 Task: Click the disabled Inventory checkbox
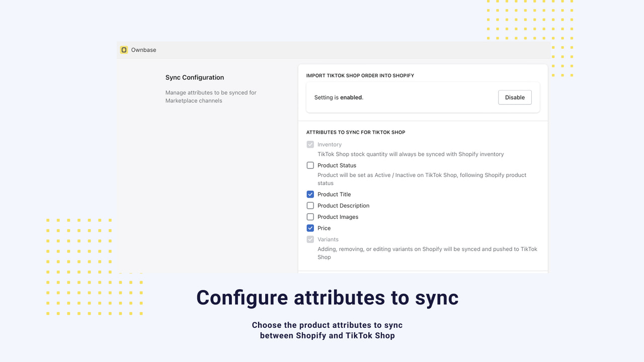coord(310,144)
